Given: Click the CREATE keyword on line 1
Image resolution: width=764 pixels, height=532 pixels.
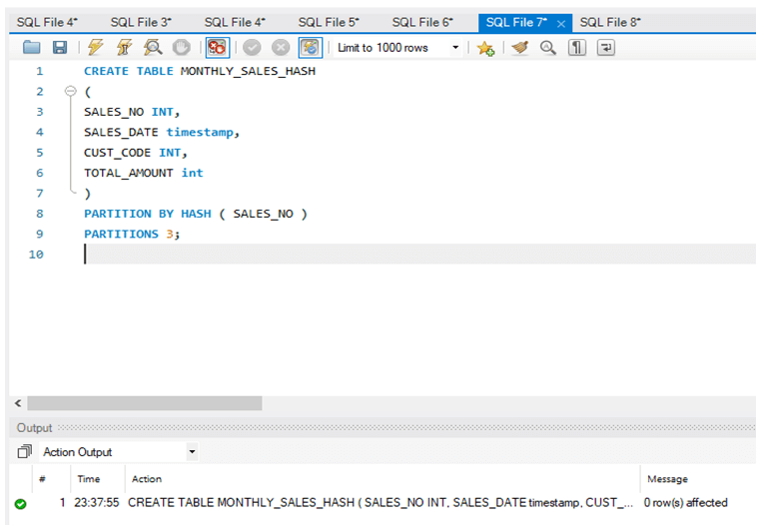Looking at the screenshot, I should point(106,71).
